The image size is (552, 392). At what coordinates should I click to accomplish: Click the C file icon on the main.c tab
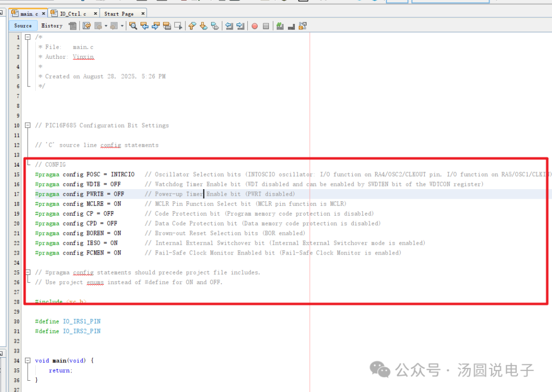point(15,13)
